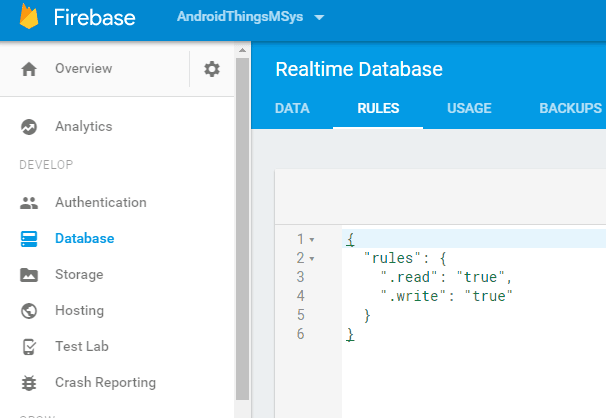
Task: Open the BACKUPS tab
Action: point(570,108)
